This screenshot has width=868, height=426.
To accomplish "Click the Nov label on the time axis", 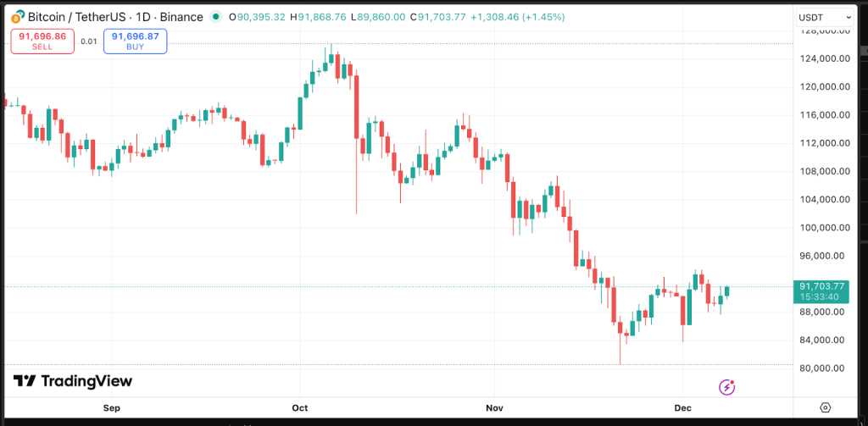I will pos(495,407).
